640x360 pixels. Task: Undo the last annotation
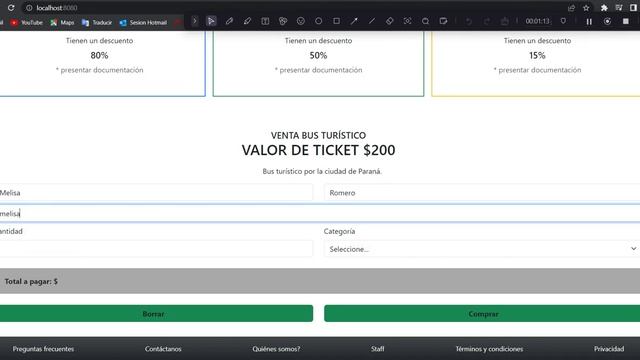click(x=469, y=21)
